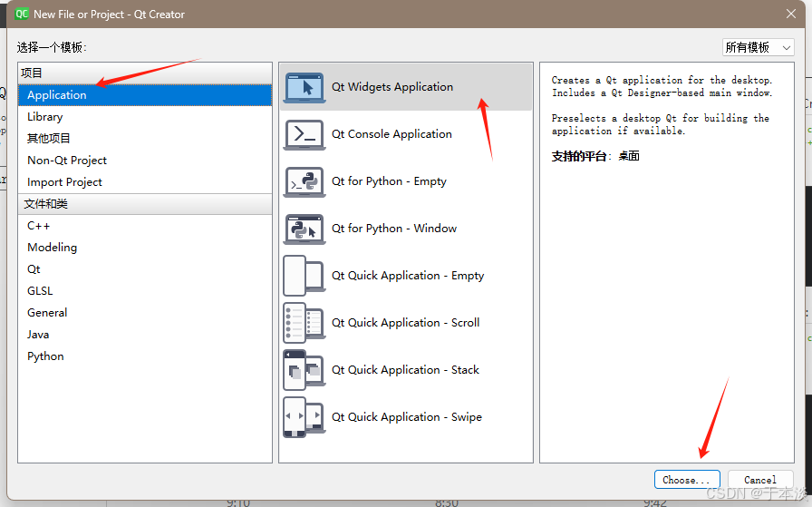Viewport: 812px width, 507px height.
Task: Click the Choose... button
Action: click(687, 480)
